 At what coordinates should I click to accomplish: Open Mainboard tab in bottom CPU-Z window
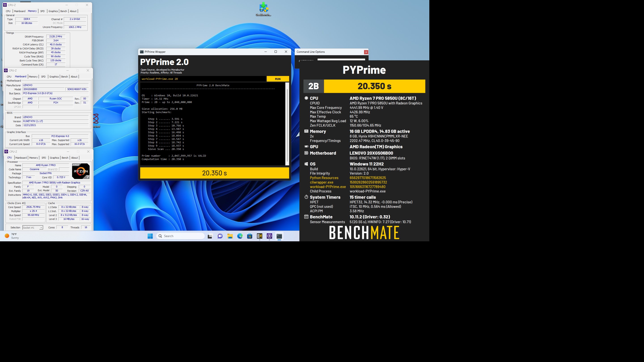pos(21,158)
